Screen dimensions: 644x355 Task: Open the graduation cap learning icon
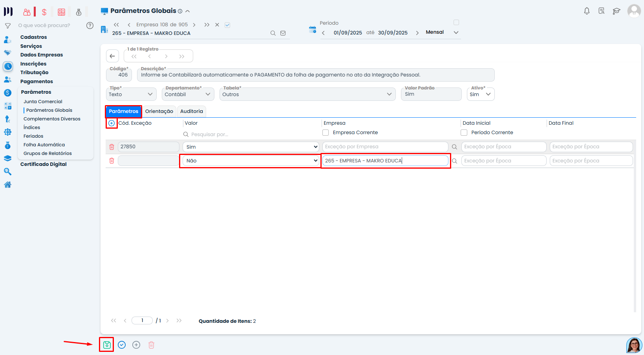coord(617,11)
